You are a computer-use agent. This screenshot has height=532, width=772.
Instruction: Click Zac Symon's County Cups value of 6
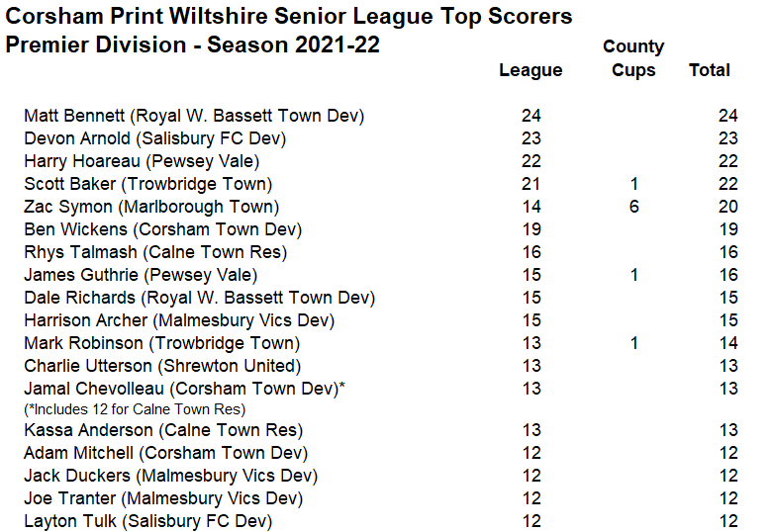(634, 207)
